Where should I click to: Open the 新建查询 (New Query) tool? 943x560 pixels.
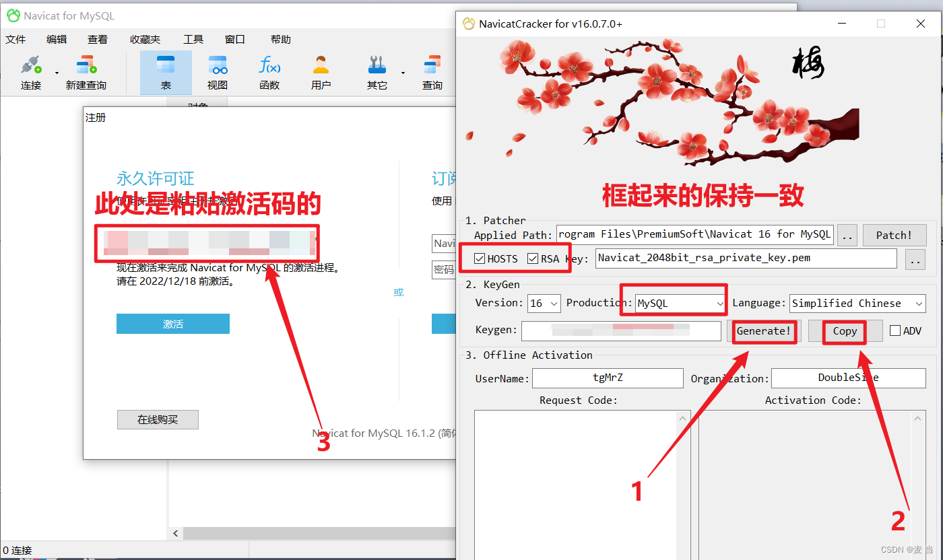coord(86,73)
